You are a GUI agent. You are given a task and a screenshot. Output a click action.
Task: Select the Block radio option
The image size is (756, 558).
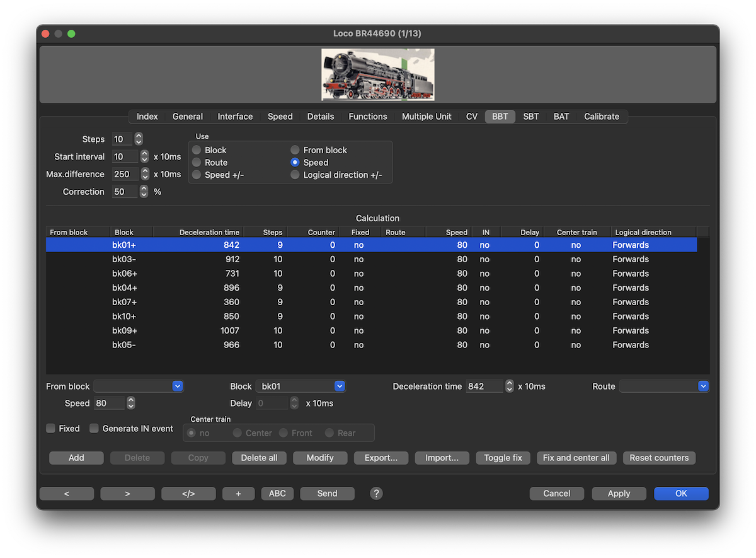pyautogui.click(x=197, y=150)
